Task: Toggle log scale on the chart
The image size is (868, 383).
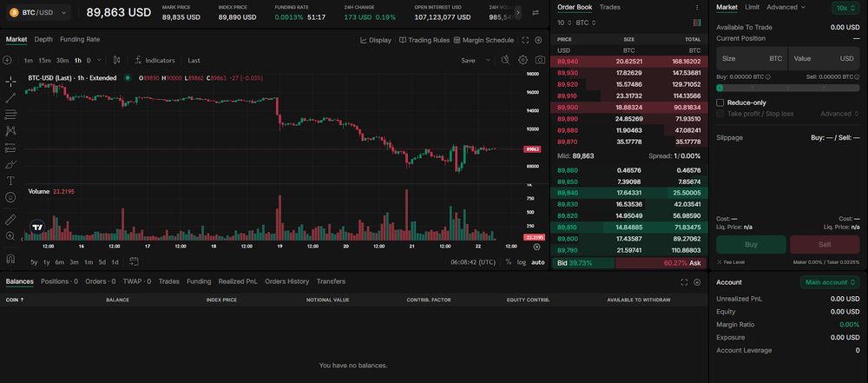Action: click(x=522, y=262)
